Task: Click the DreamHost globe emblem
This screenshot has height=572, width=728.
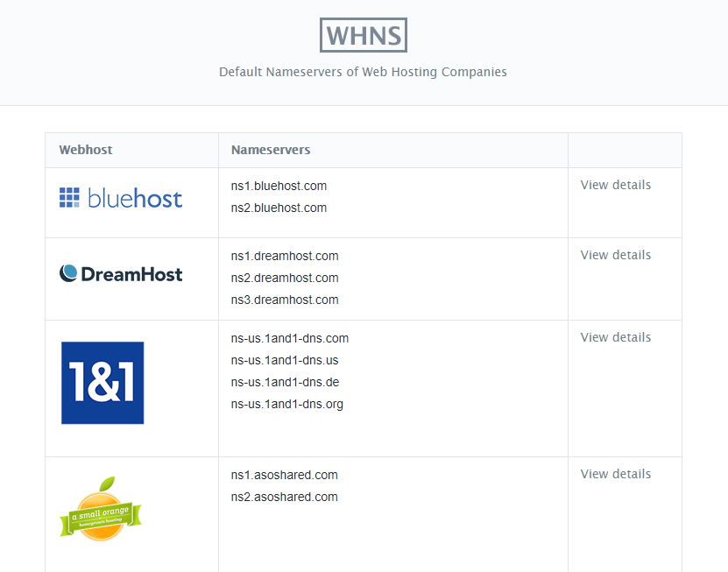Action: [x=68, y=272]
